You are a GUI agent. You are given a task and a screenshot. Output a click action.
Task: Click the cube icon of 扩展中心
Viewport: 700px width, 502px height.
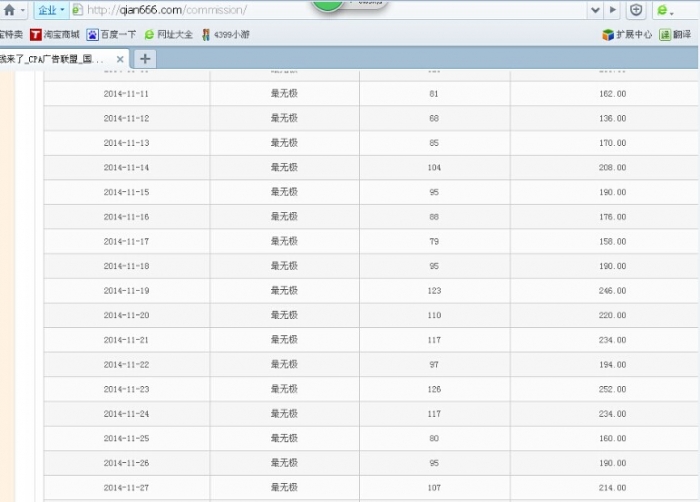(x=608, y=34)
